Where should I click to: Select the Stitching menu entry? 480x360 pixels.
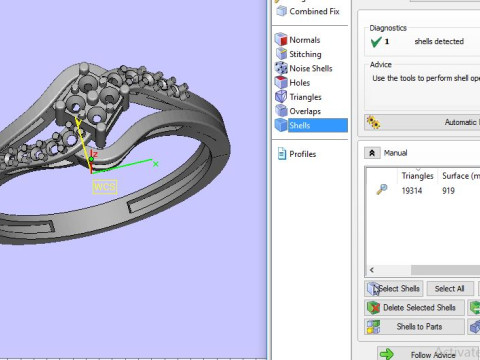pyautogui.click(x=305, y=54)
